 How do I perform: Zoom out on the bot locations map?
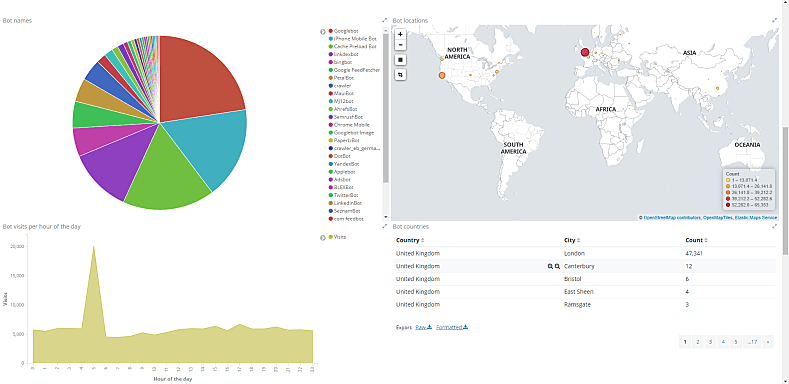tap(400, 44)
